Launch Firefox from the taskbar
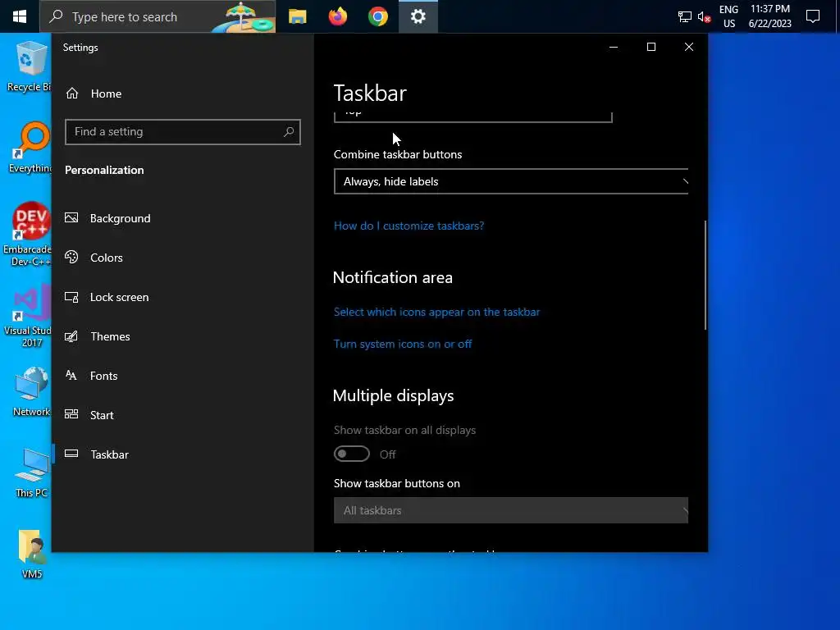The image size is (840, 630). point(337,16)
